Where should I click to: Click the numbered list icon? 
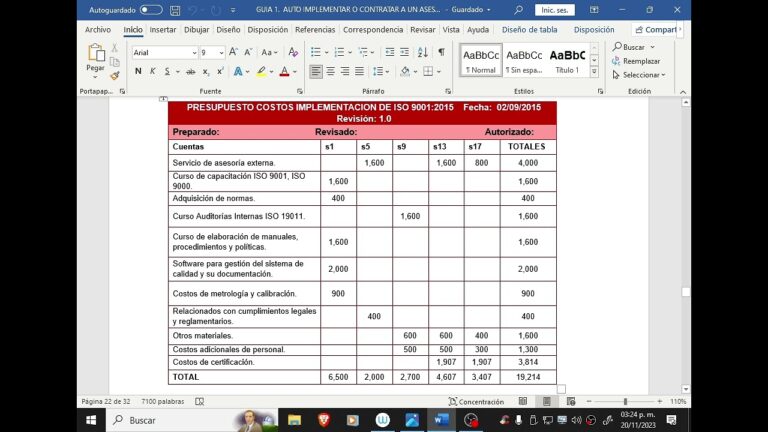click(x=339, y=52)
